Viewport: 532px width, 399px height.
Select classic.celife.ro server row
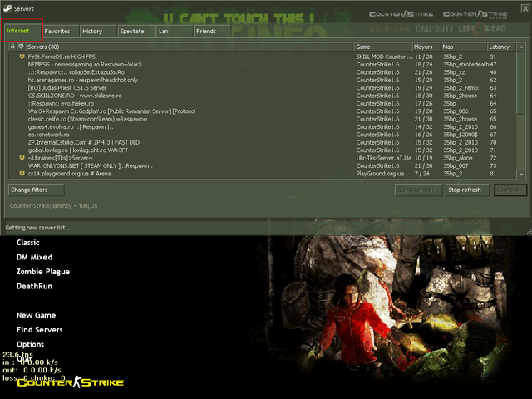point(263,119)
